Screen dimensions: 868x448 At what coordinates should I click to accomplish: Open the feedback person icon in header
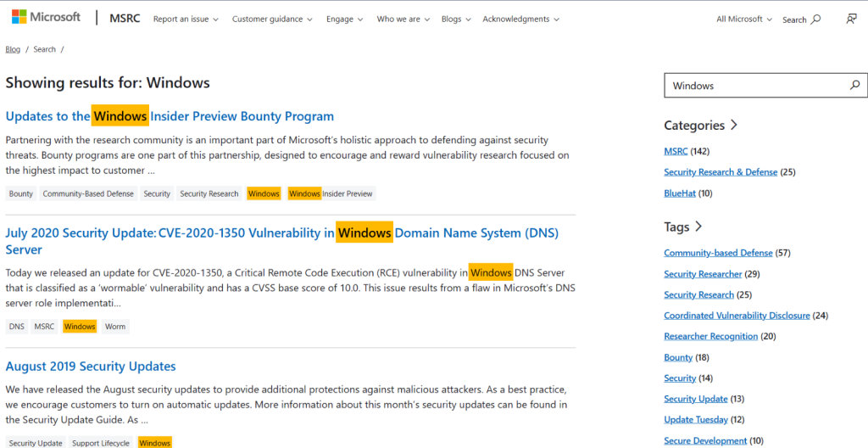tap(851, 19)
